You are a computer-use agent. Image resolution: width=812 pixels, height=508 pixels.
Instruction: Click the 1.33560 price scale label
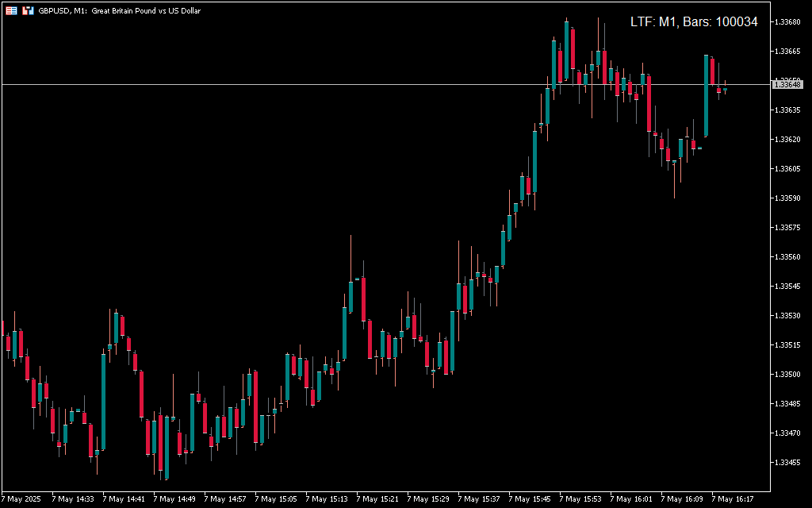click(x=787, y=257)
